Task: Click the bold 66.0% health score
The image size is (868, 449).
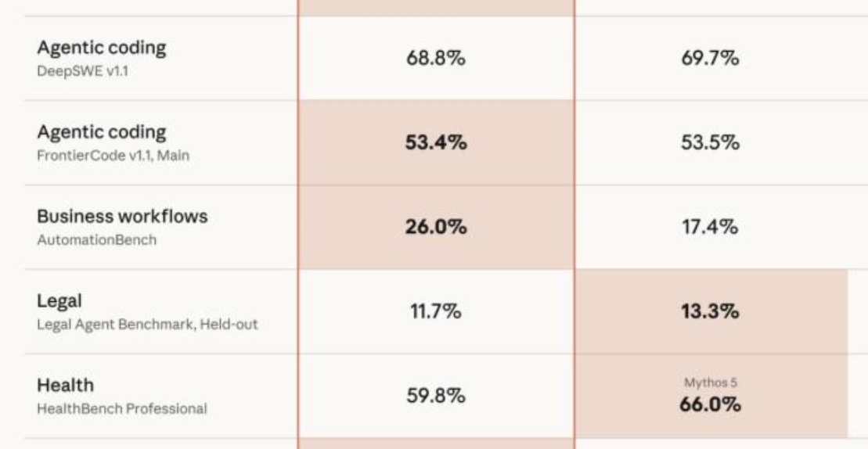Action: (710, 404)
